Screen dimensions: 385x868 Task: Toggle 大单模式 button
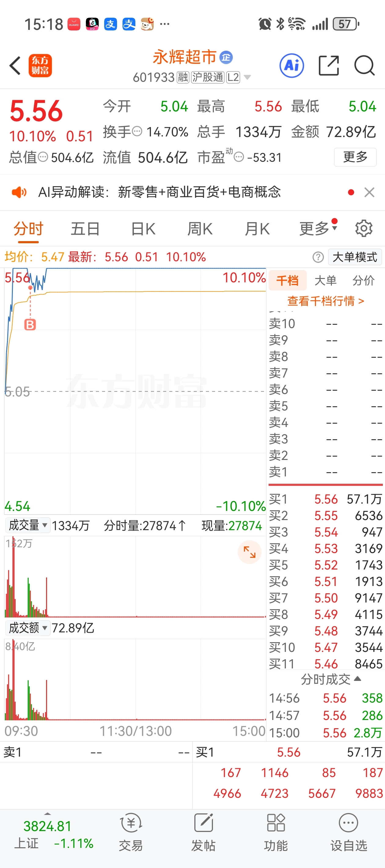tap(355, 257)
